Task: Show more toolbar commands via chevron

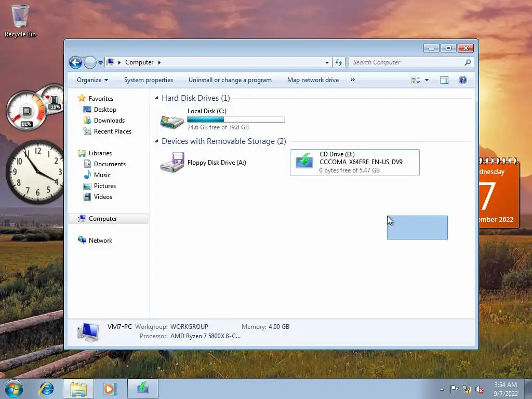Action: (353, 79)
